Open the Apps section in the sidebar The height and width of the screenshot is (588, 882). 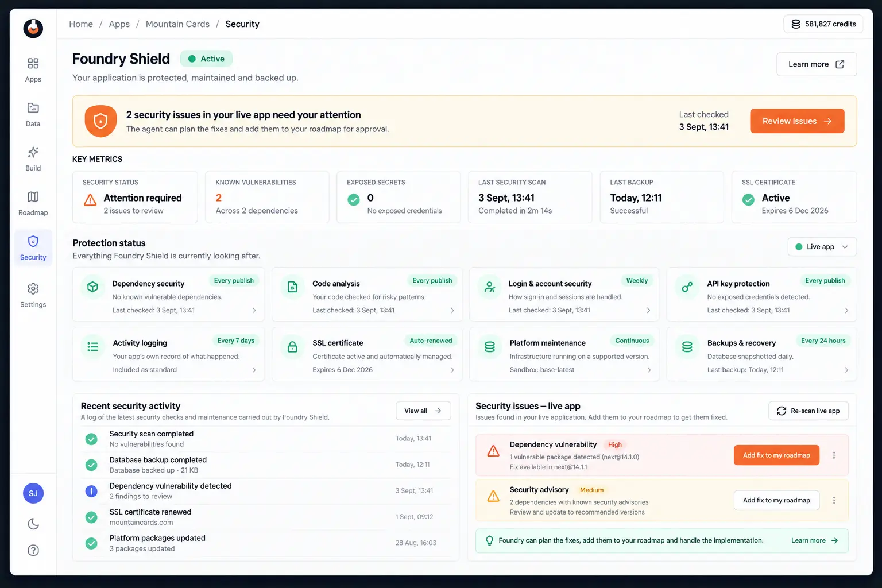click(33, 69)
